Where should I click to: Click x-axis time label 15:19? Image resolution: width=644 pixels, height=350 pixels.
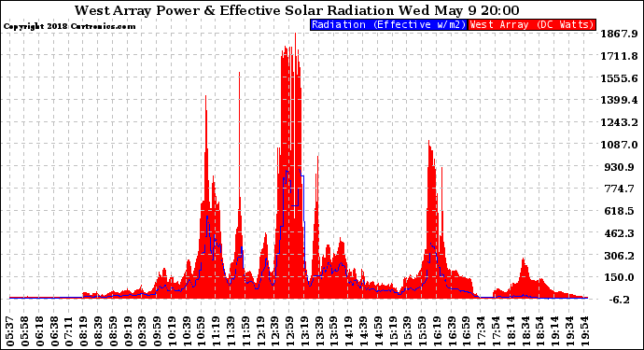[393, 331]
